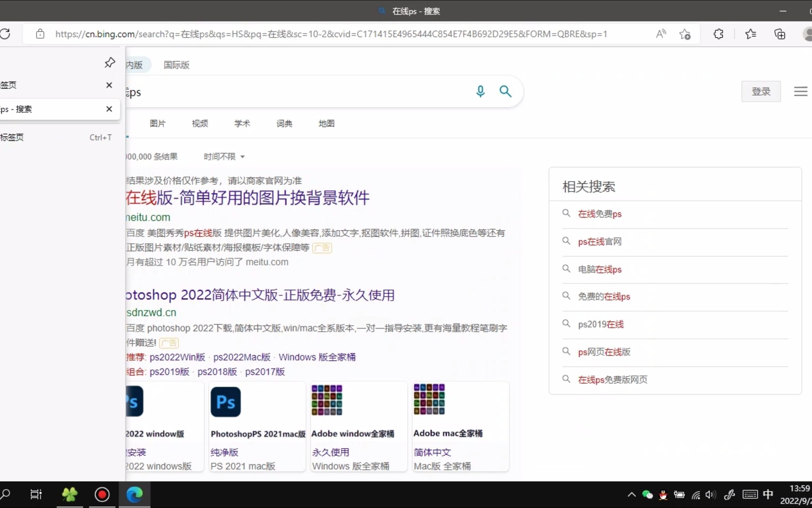The width and height of the screenshot is (812, 508).
Task: Click the Adobe window全家桶 thumbnail
Action: click(x=327, y=400)
